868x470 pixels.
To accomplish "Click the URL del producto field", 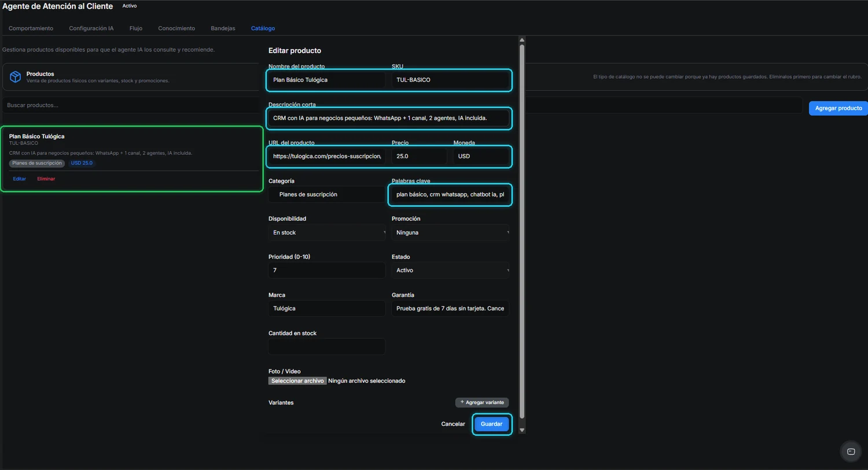I will [327, 156].
